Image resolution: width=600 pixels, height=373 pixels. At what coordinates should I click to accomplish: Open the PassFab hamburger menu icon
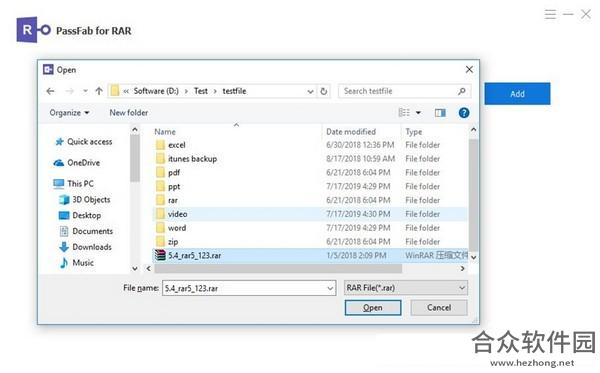point(550,15)
